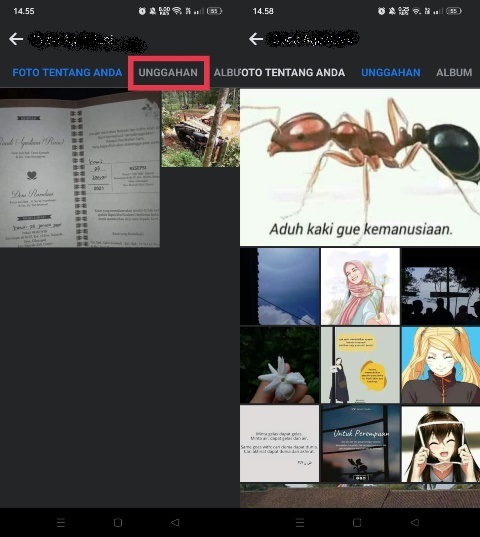Select FOTO TENTANG ANDA tab on left
The image size is (480, 537).
click(x=67, y=73)
